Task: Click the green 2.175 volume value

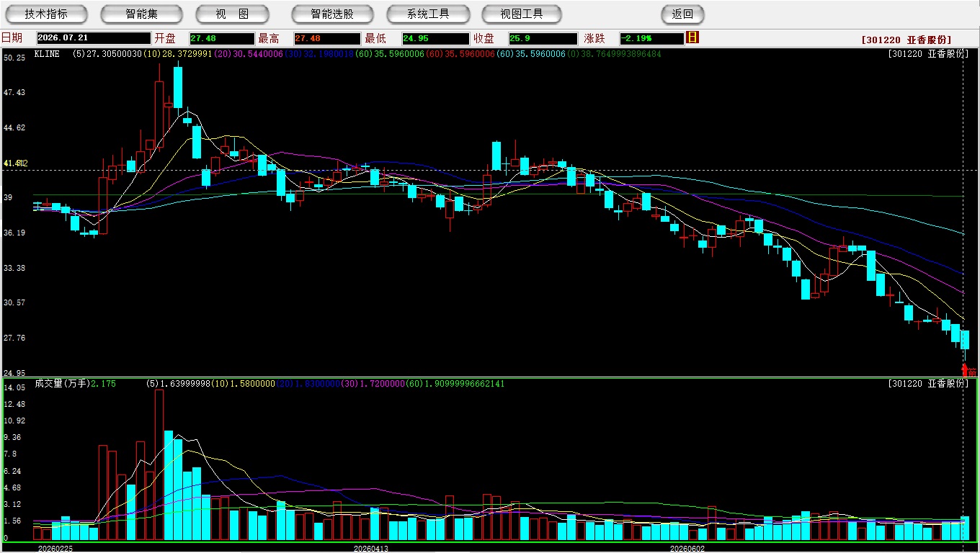Action: (104, 384)
